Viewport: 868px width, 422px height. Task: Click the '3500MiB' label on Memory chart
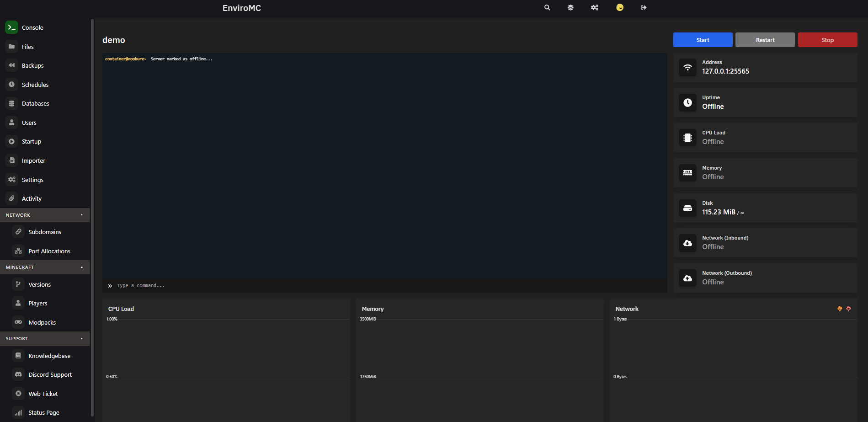(x=368, y=319)
